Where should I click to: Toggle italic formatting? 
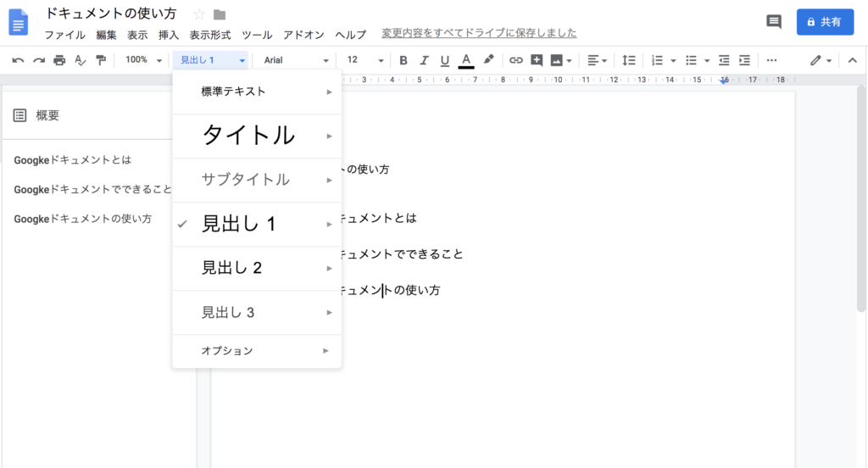424,60
